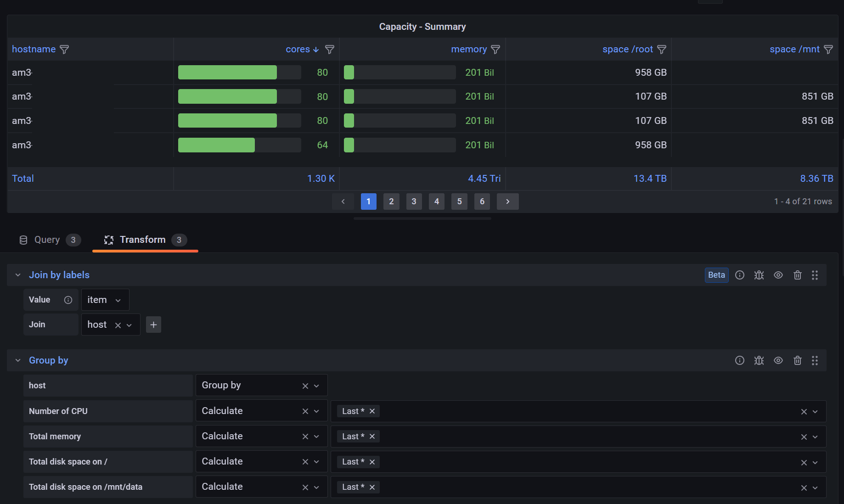Screen dimensions: 844x504
Task: Select the Transform tab
Action: [x=142, y=239]
